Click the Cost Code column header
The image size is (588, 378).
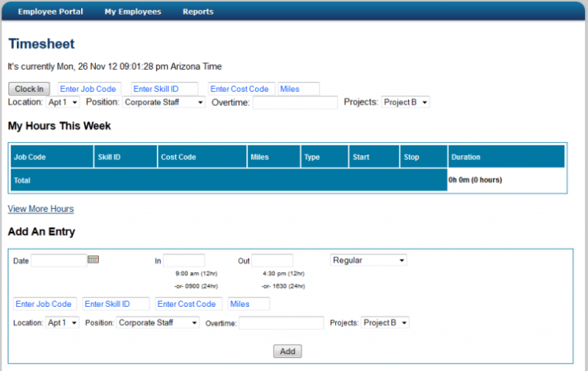(x=202, y=157)
